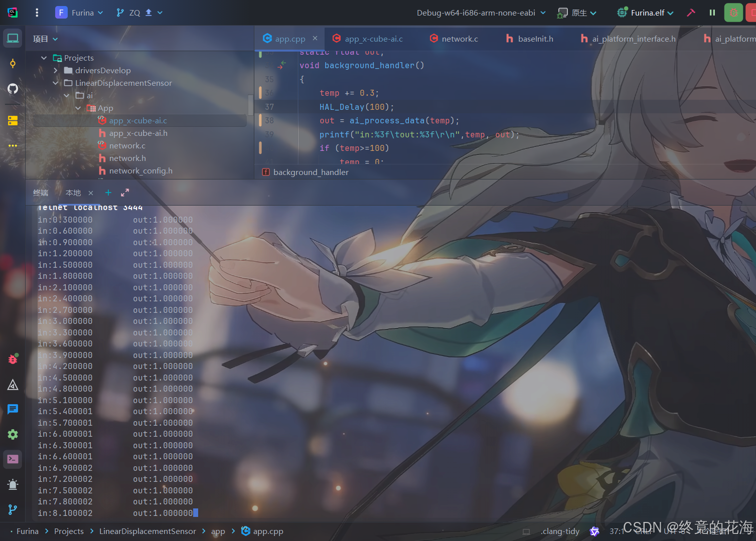The width and height of the screenshot is (756, 541).
Task: Open the three-dot options menu
Action: pos(37,13)
